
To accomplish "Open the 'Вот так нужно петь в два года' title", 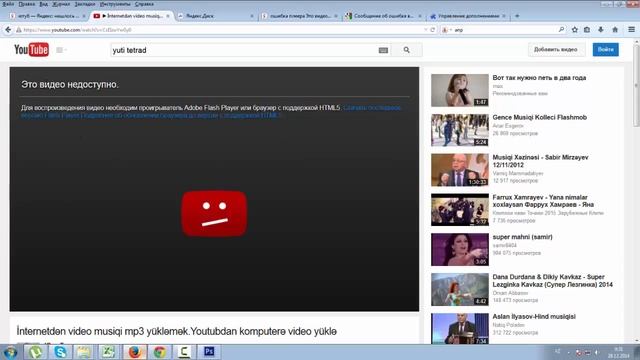I will coord(539,78).
